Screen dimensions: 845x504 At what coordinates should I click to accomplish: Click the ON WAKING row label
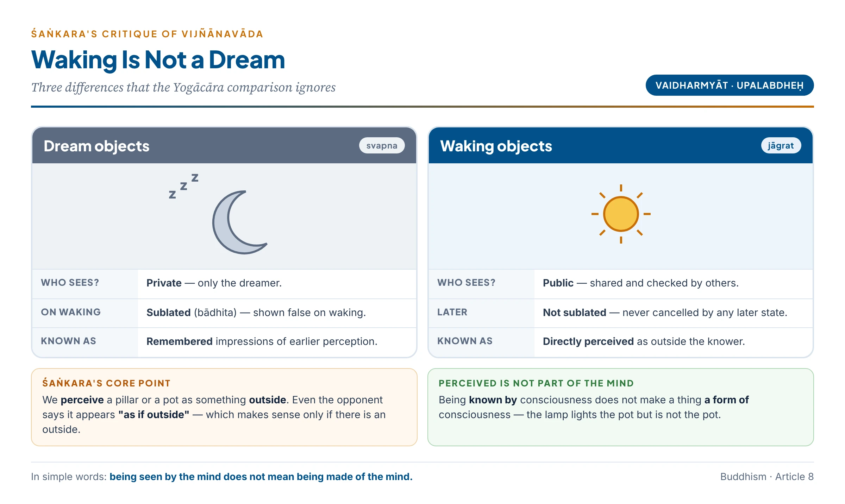coord(71,312)
